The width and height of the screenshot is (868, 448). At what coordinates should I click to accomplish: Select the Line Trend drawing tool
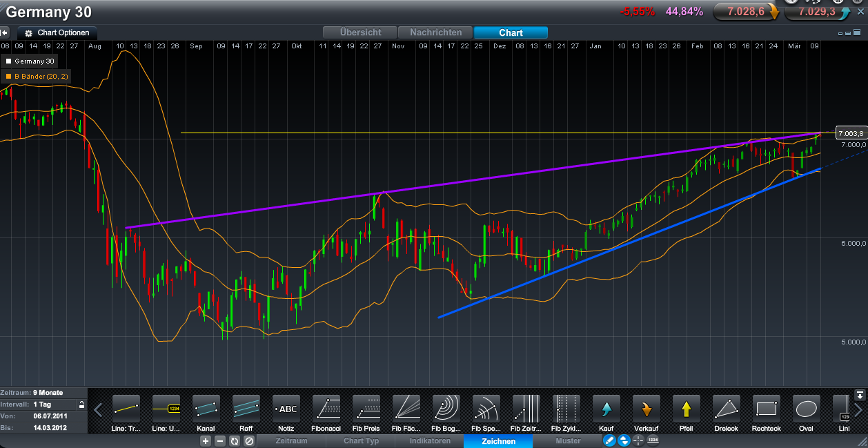coord(126,408)
